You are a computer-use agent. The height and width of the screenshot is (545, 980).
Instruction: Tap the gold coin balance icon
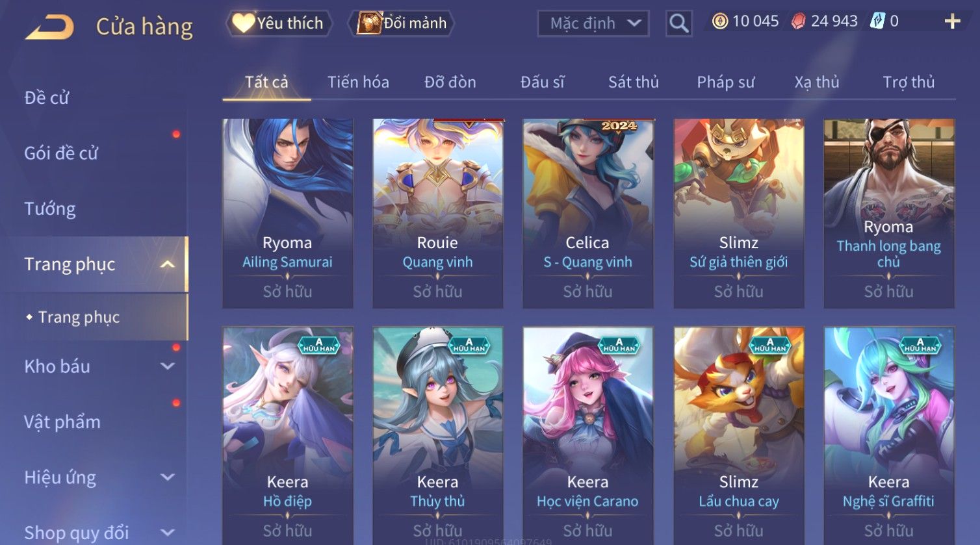719,21
